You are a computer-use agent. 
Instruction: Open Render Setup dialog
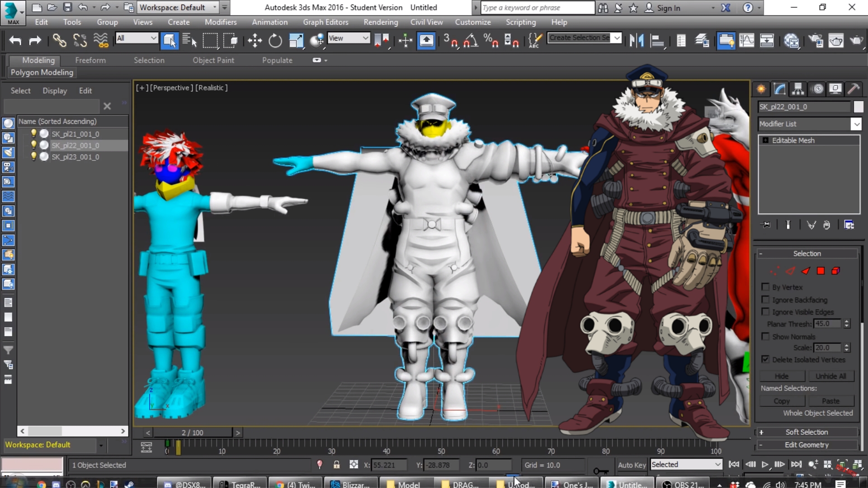[816, 41]
